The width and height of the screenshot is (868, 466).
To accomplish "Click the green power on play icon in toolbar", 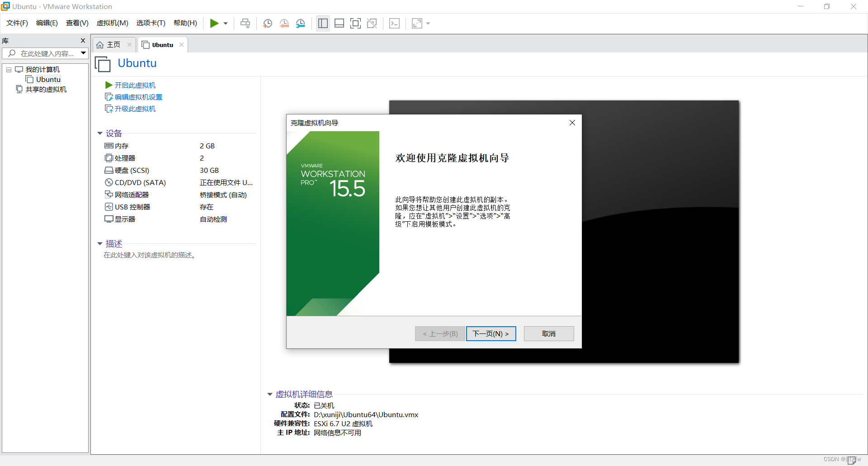I will pos(214,23).
